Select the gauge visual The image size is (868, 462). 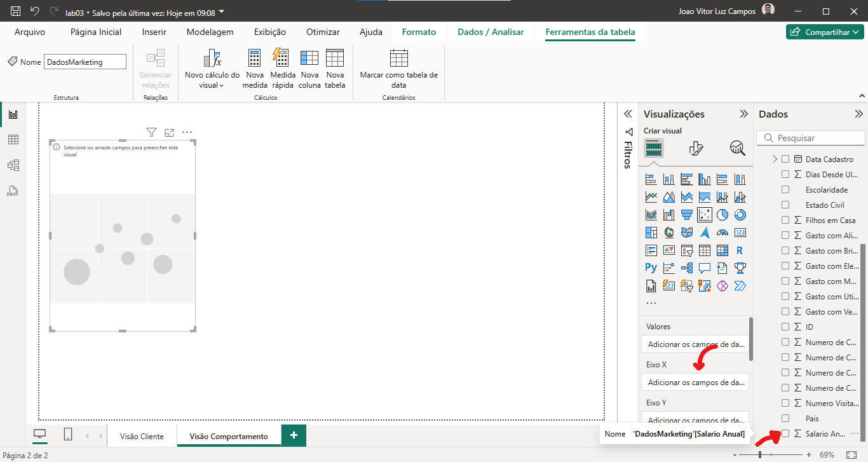pyautogui.click(x=722, y=233)
